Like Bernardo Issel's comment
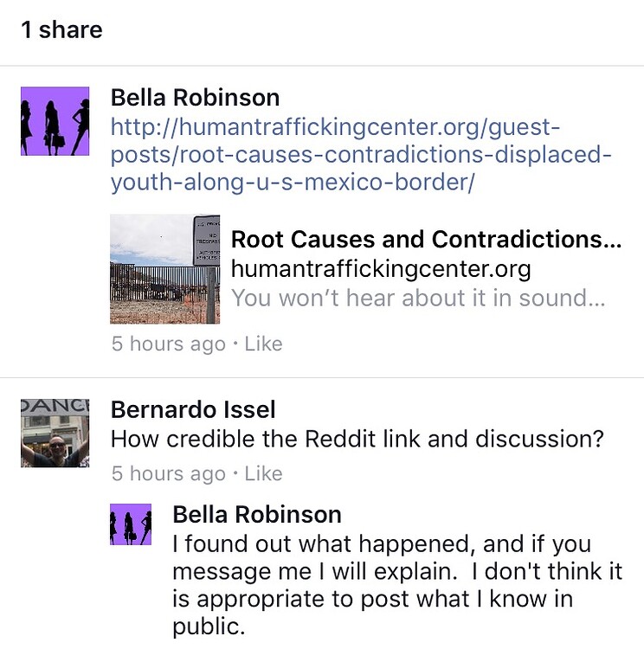644x649 pixels. click(263, 473)
